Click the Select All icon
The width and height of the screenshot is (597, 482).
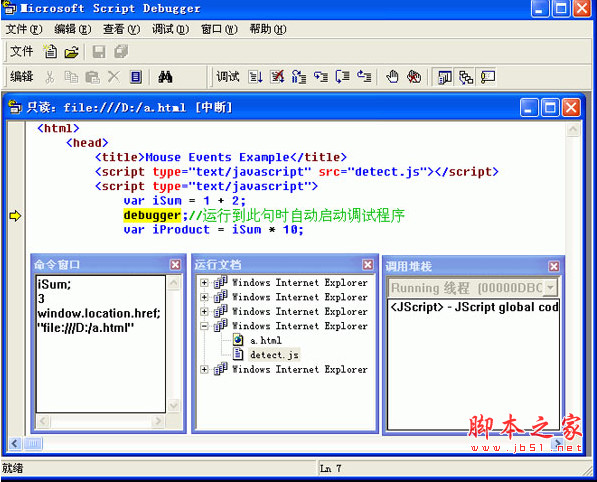click(136, 77)
